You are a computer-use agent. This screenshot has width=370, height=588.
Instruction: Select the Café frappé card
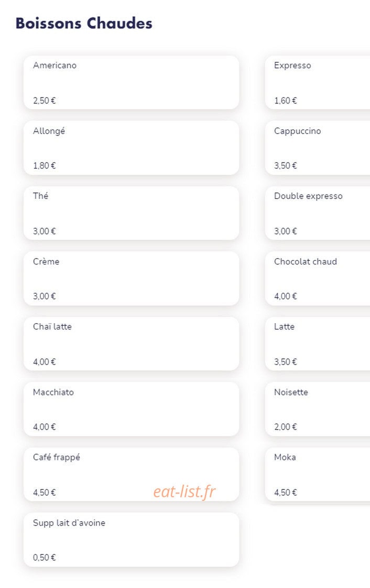click(132, 474)
